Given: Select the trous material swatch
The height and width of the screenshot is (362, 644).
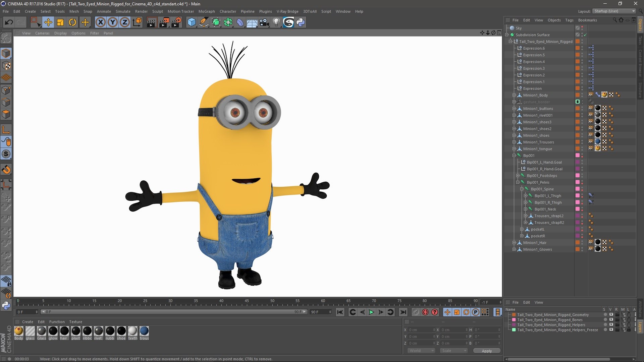Looking at the screenshot, I should (144, 331).
